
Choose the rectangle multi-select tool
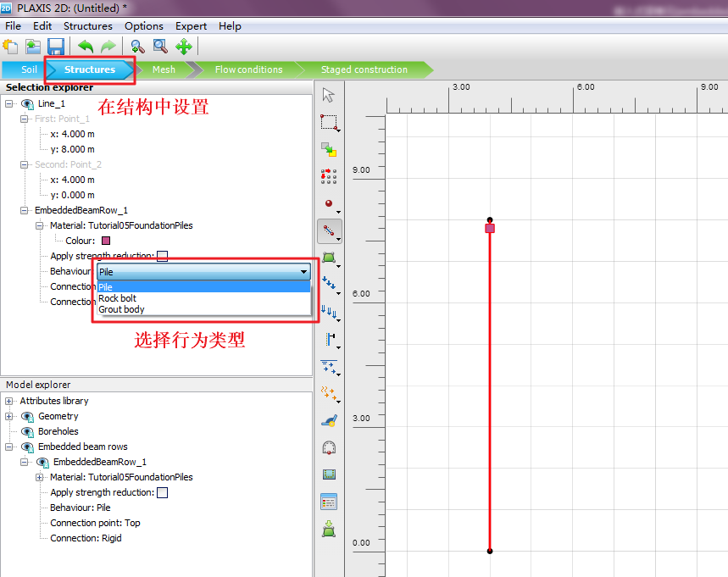[x=330, y=123]
